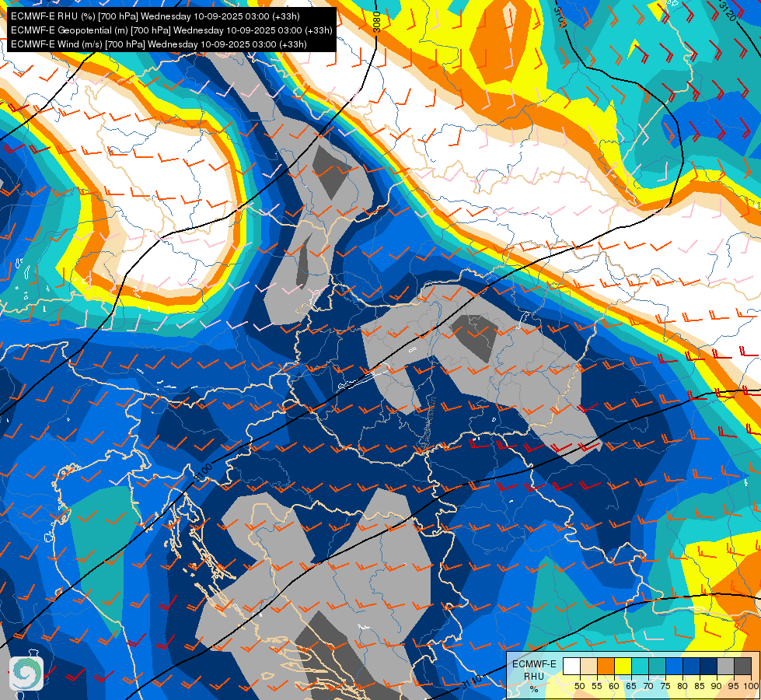This screenshot has height=700, width=761.
Task: Click the legend value 90
Action: coord(717,686)
